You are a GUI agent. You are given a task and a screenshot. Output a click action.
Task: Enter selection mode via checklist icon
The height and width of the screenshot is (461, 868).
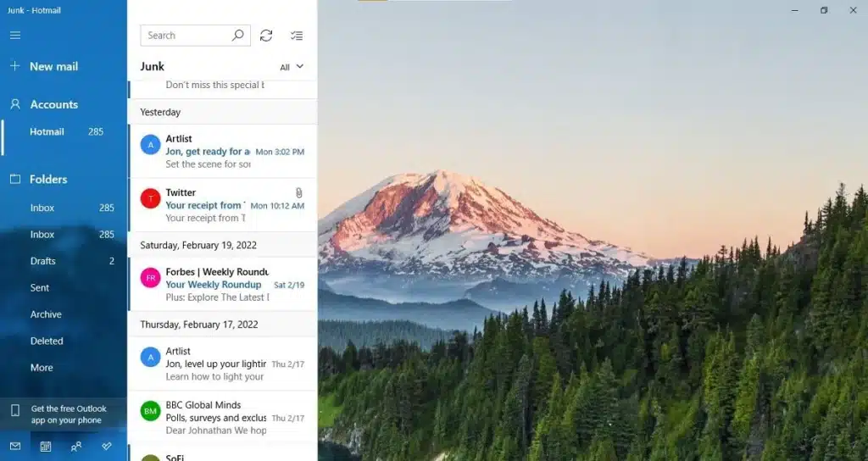tap(297, 36)
